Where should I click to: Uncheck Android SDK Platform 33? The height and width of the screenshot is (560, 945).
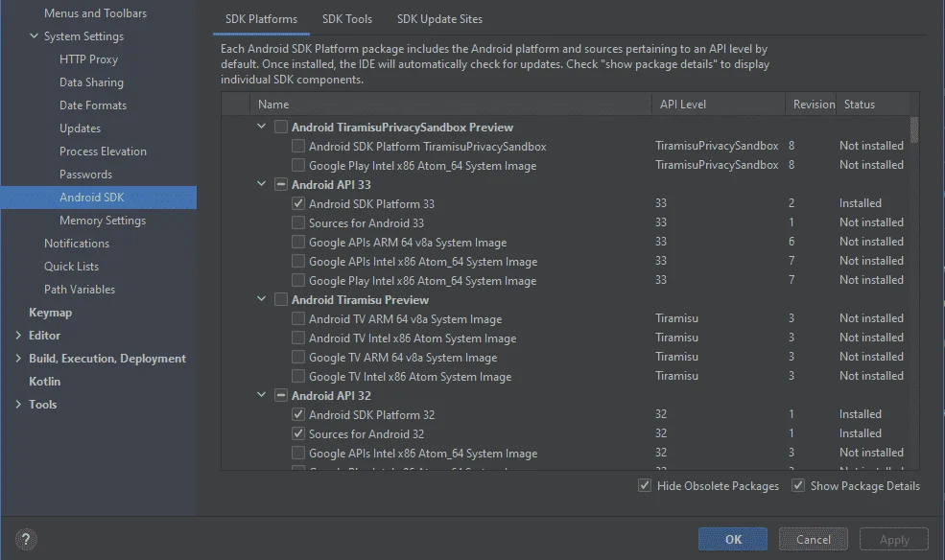297,203
